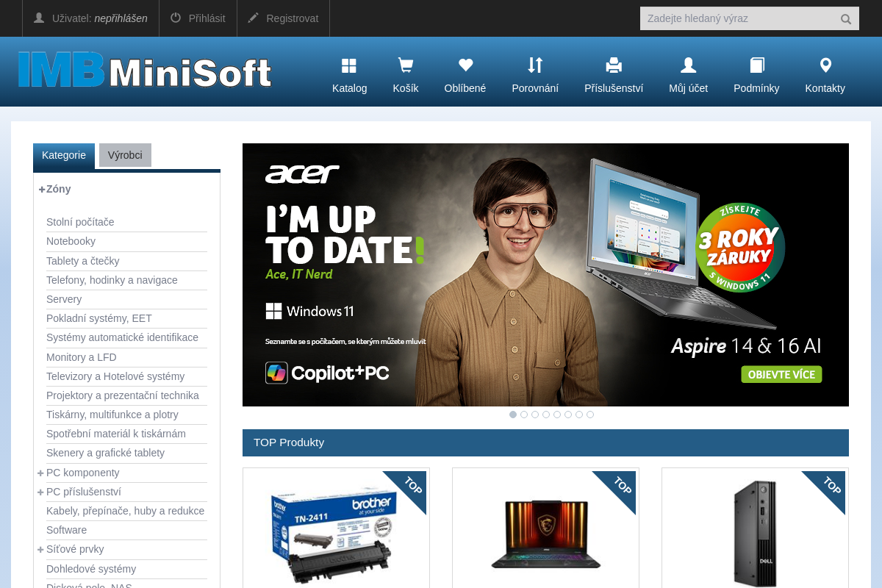Click the Přihlásit link

tap(207, 18)
